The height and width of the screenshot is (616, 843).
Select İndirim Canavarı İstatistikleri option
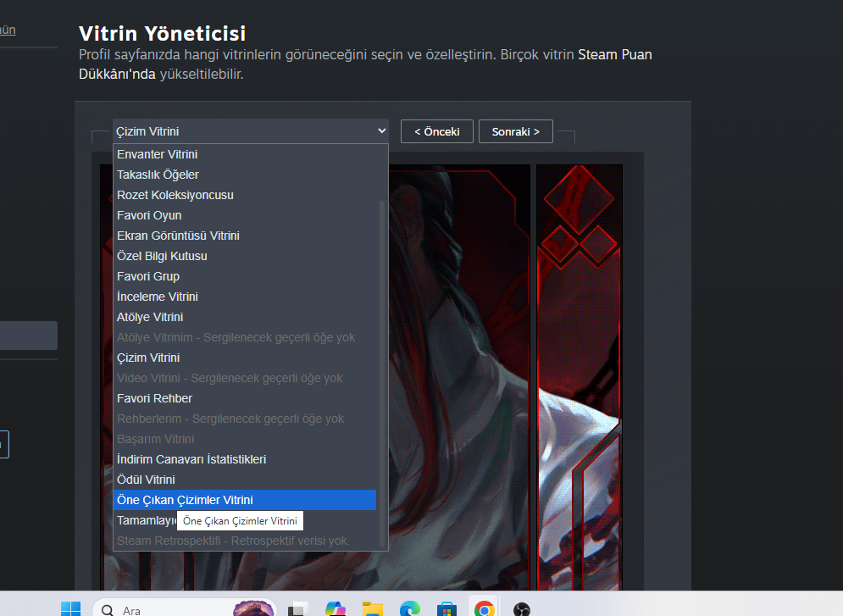(245, 459)
